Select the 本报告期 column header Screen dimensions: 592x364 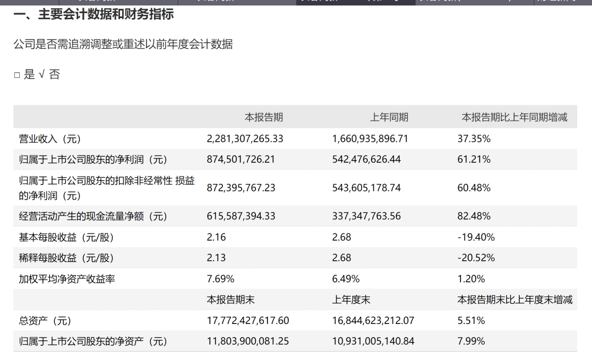(264, 117)
